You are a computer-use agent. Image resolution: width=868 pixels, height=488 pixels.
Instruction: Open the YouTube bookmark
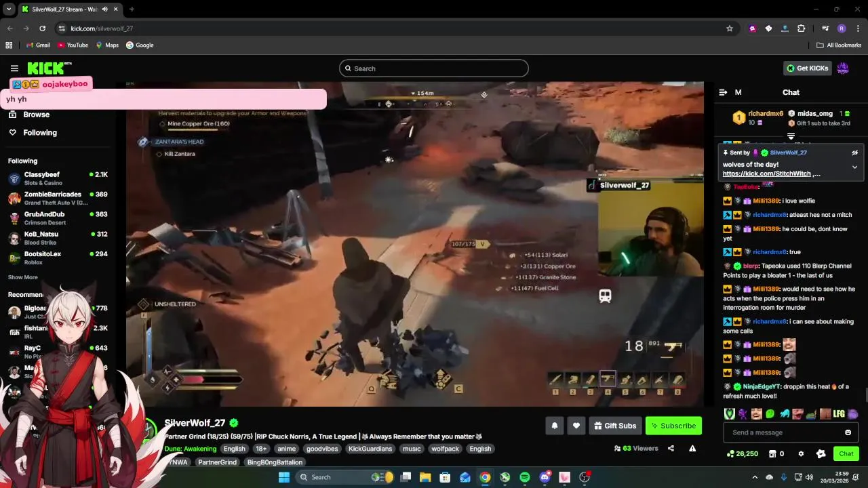point(73,45)
